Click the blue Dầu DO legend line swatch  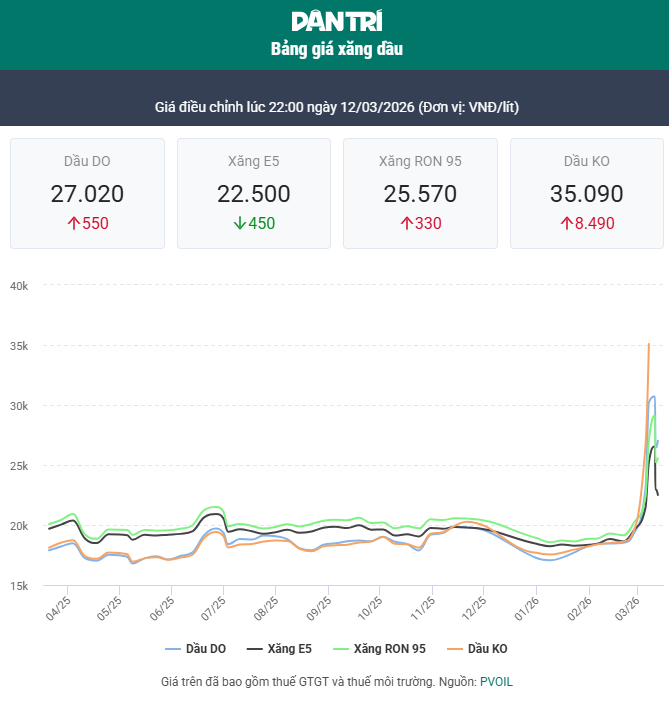point(172,649)
